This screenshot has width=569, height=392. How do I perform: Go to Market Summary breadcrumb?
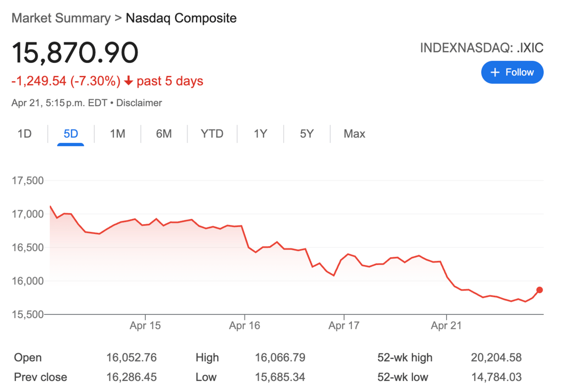61,18
